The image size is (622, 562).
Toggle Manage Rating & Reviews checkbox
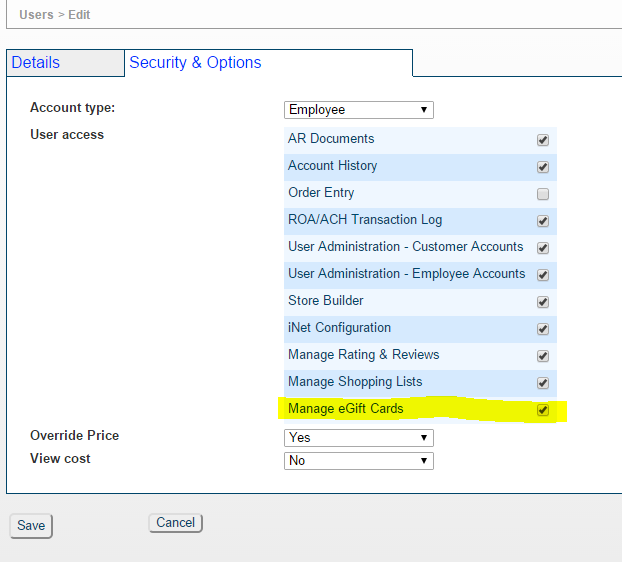(x=543, y=356)
